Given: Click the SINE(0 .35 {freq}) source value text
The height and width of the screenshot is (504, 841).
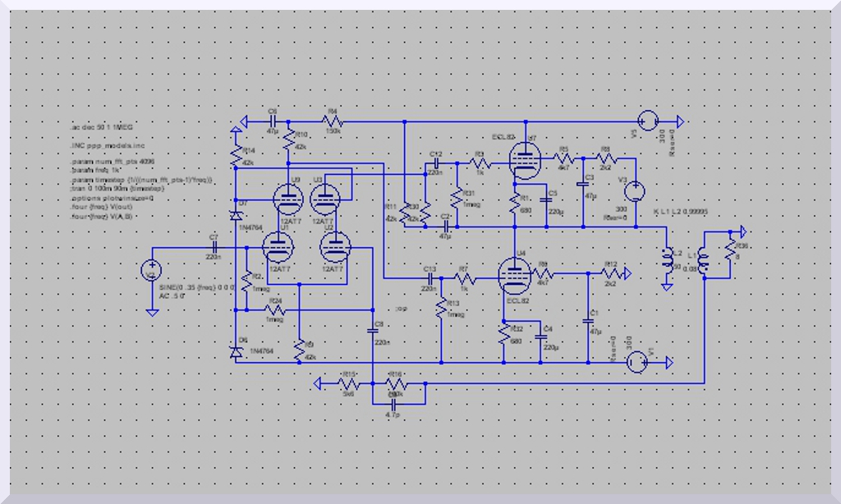Looking at the screenshot, I should click(x=197, y=288).
